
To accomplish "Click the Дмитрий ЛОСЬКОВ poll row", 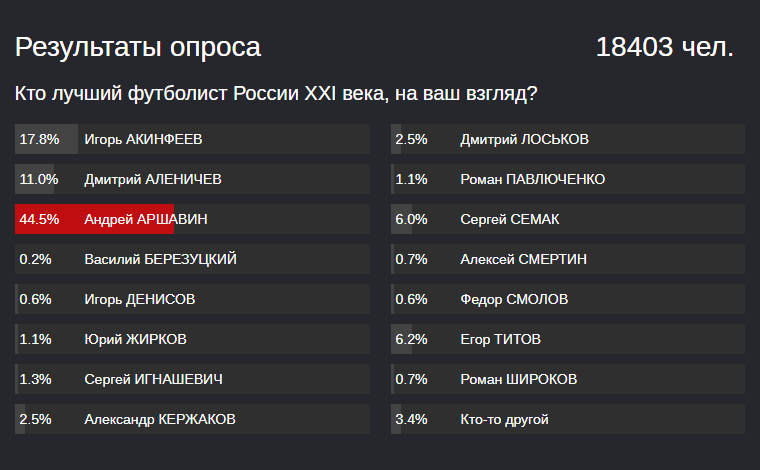I will [568, 139].
